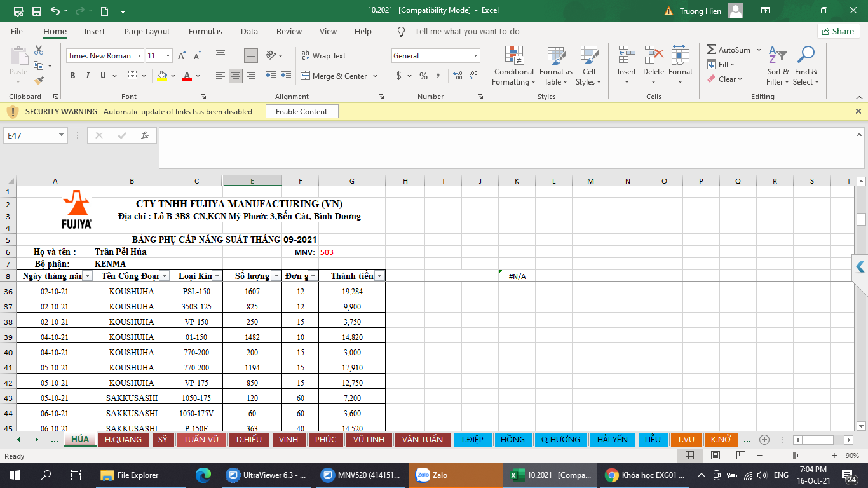
Task: Increase font size with the larger A icon
Action: (x=182, y=56)
